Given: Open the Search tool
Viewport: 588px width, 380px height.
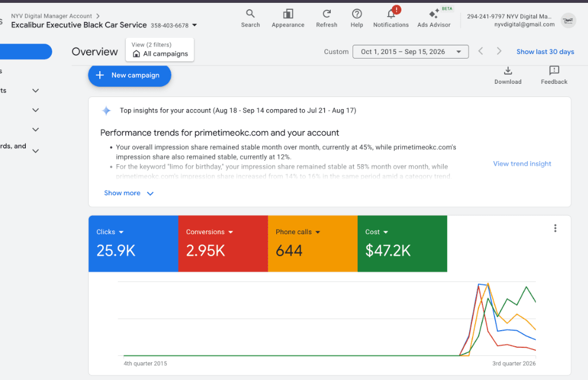Looking at the screenshot, I should tap(250, 18).
